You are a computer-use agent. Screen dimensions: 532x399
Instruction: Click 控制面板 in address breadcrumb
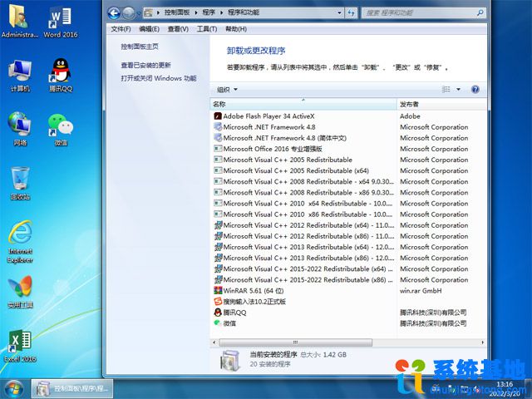click(177, 13)
